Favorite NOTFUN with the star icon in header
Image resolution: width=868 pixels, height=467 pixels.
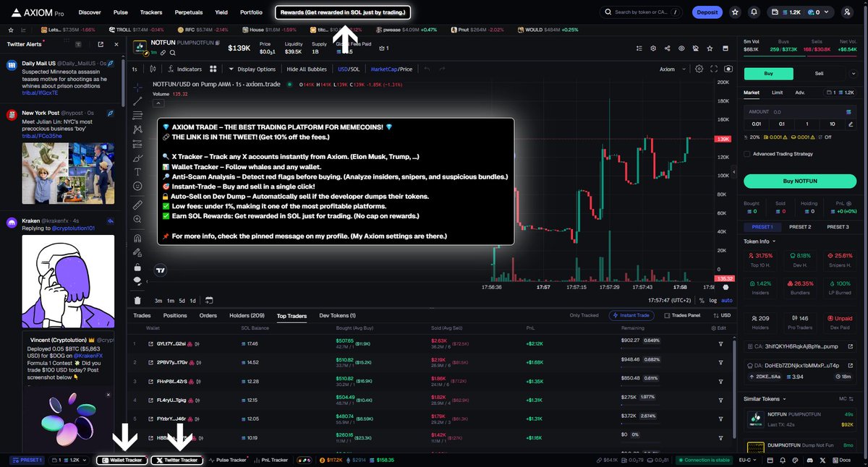click(x=709, y=48)
